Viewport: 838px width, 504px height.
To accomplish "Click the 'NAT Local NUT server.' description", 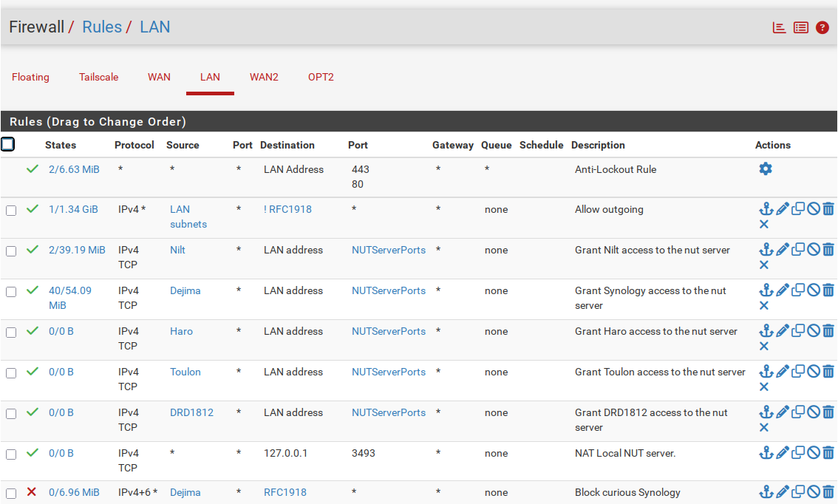I will click(x=625, y=453).
